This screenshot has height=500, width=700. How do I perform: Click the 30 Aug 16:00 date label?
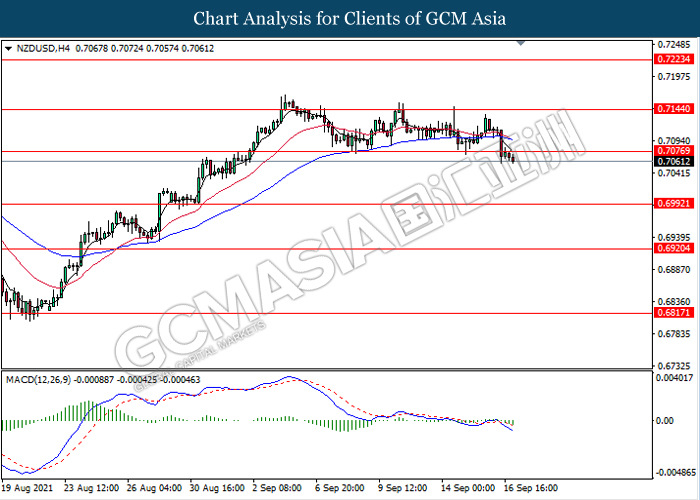coord(217,488)
